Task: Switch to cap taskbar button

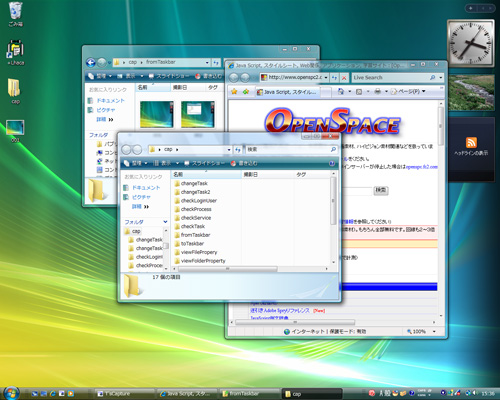Action: (x=312, y=394)
